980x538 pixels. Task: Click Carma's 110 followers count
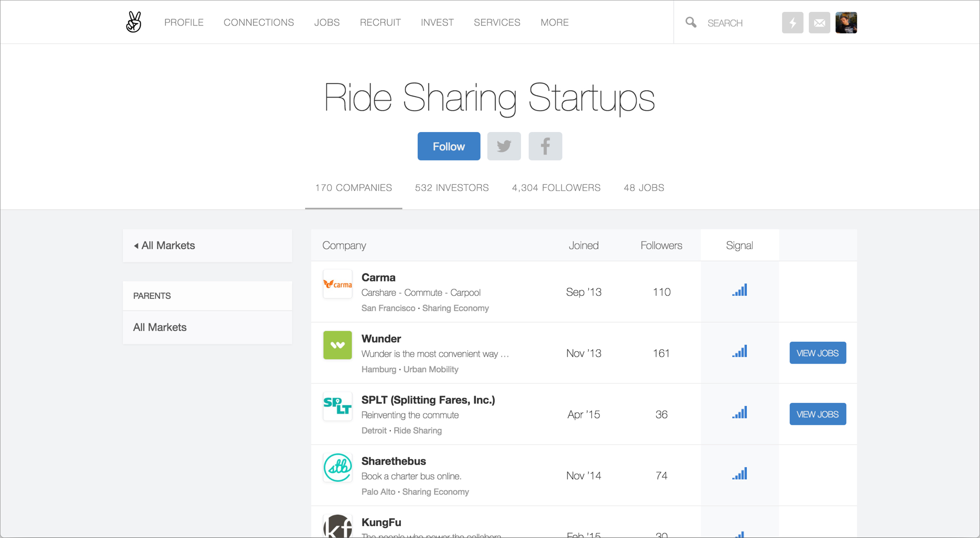click(661, 292)
